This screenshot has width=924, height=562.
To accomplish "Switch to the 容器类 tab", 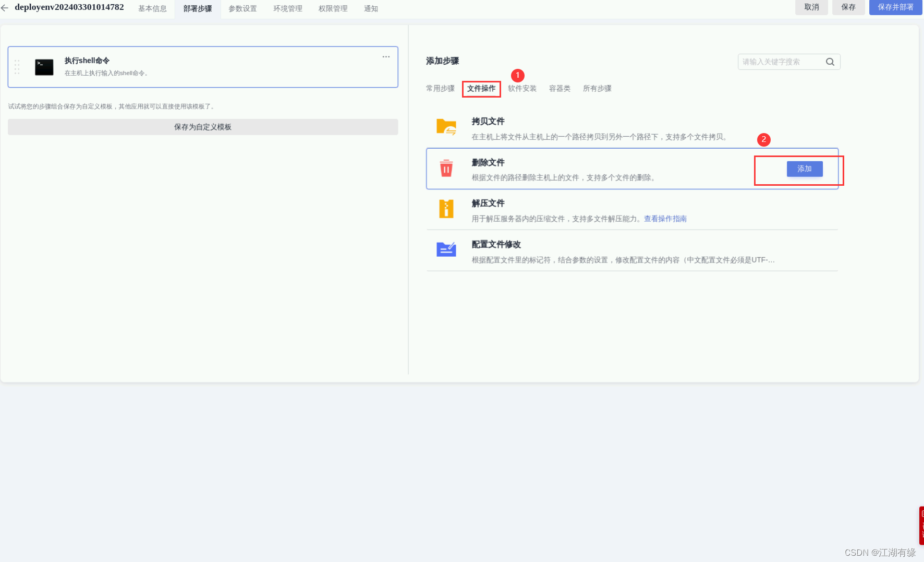I will [559, 88].
